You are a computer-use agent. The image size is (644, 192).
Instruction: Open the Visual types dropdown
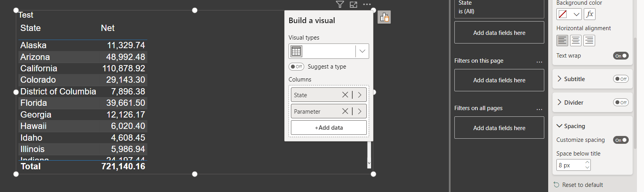329,51
